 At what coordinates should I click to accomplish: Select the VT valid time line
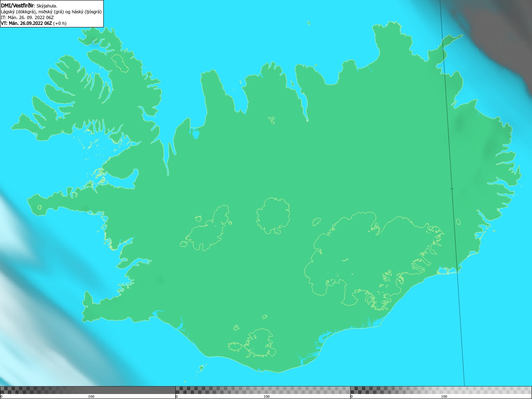tap(34, 23)
